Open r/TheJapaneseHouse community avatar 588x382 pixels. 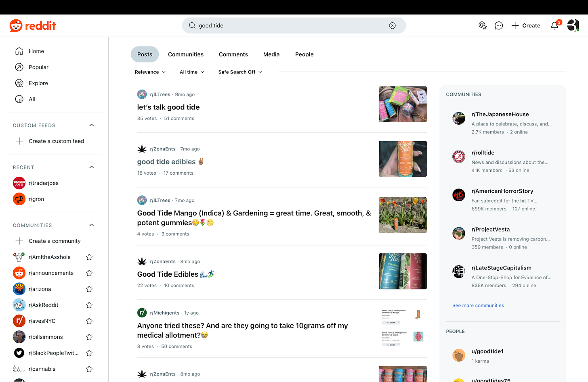tap(459, 118)
